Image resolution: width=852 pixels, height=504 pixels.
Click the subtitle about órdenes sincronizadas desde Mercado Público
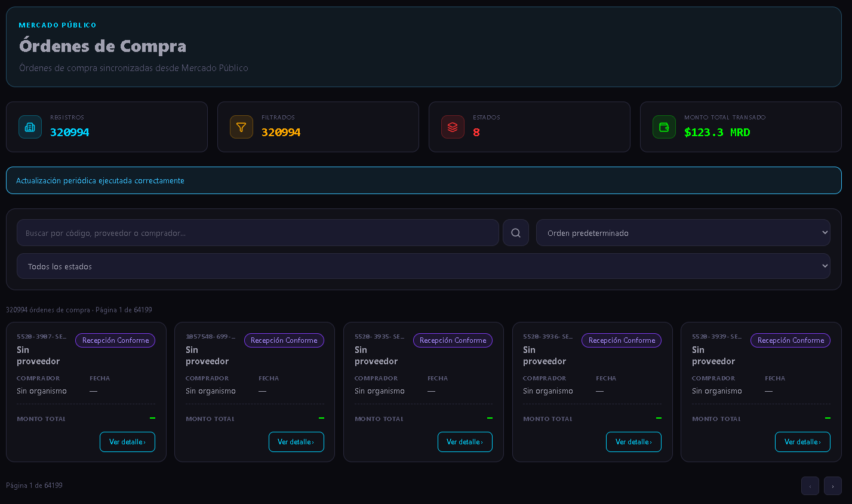134,68
